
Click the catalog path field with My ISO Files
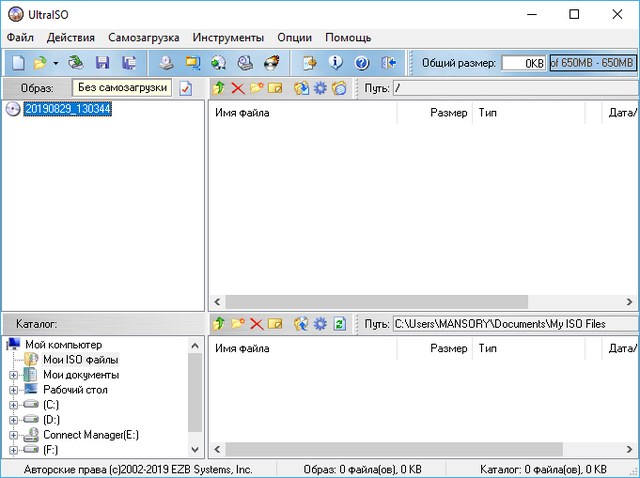[512, 324]
